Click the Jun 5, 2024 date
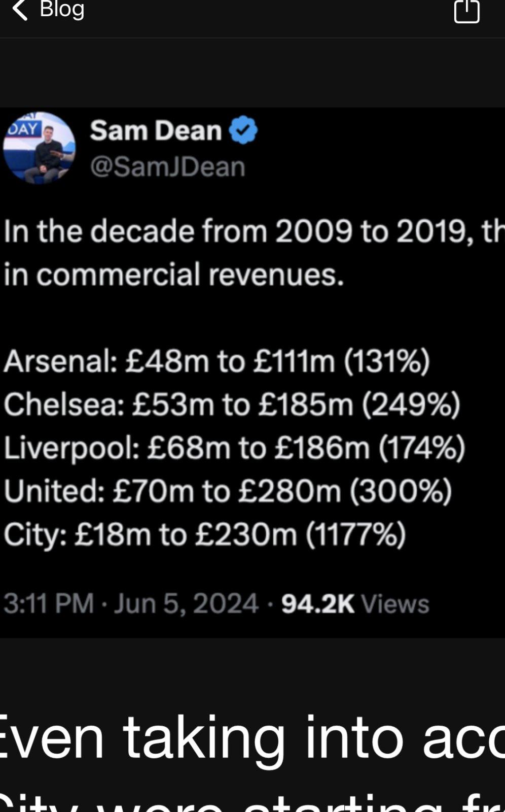Image resolution: width=505 pixels, height=812 pixels. (x=186, y=603)
